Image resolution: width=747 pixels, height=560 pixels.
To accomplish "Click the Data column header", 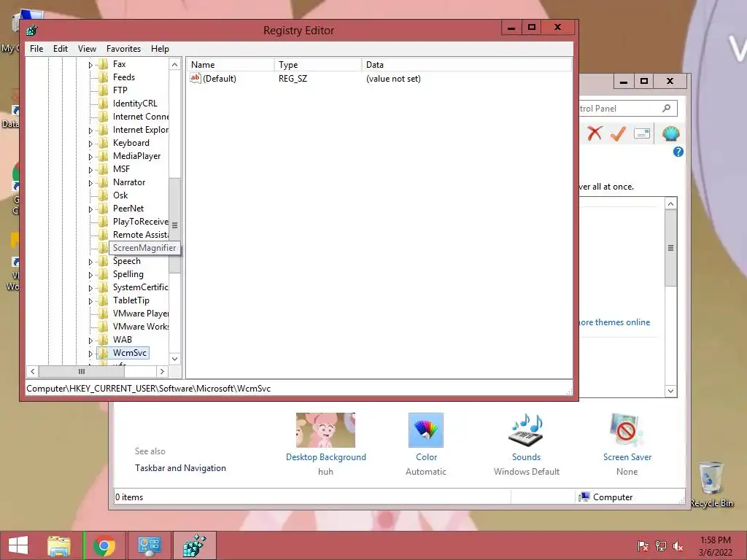I will 467,65.
